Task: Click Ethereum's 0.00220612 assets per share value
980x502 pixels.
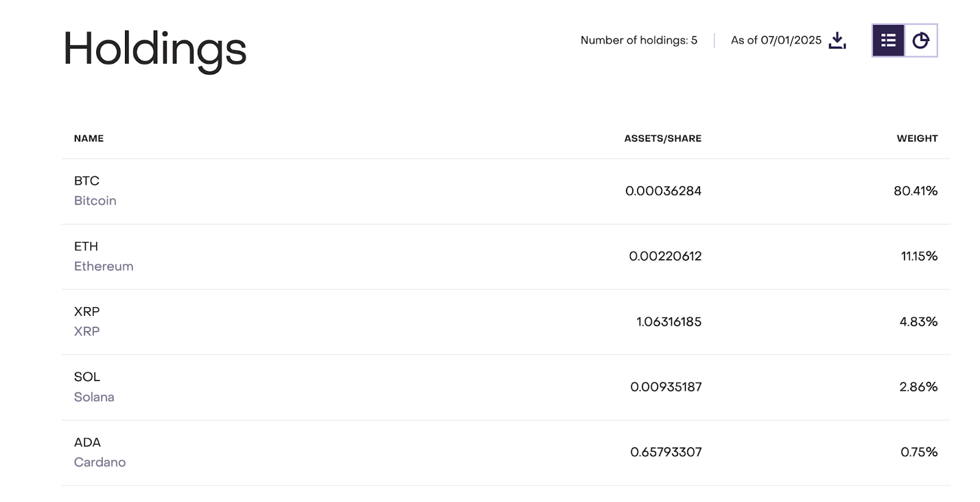Action: [x=665, y=256]
